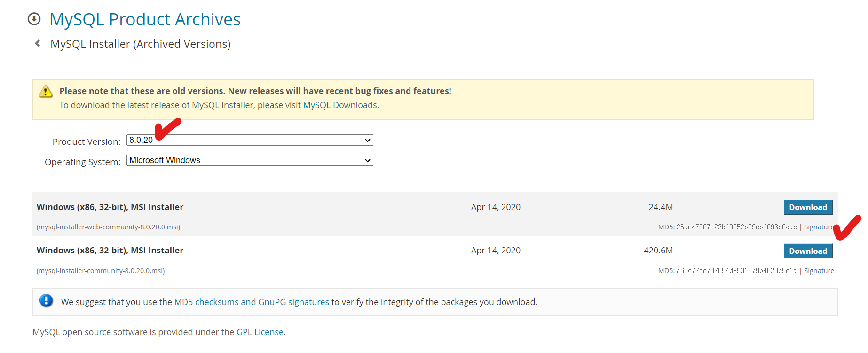868x353 pixels.
Task: Click the blue info icon in suggestion box
Action: (46, 301)
